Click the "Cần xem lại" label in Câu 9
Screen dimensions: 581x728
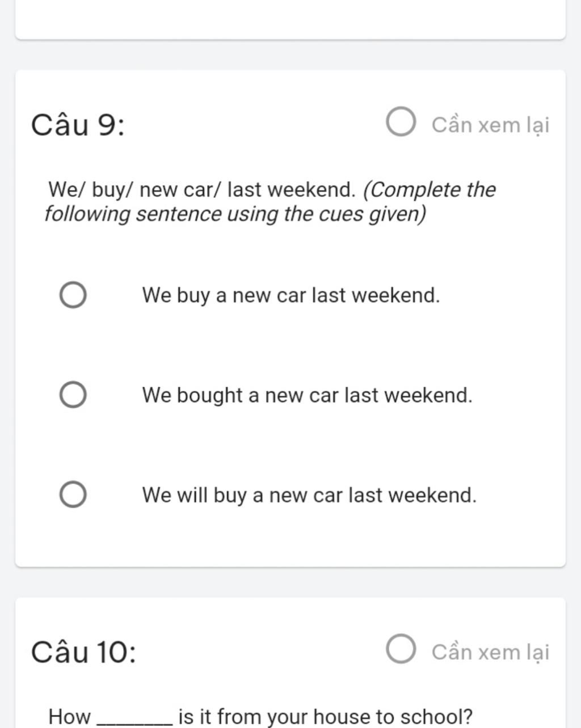pyautogui.click(x=490, y=125)
